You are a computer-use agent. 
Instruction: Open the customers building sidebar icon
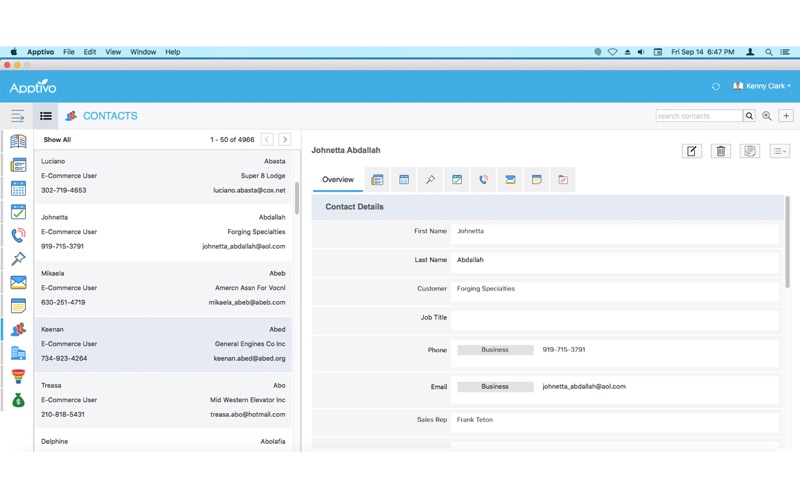pyautogui.click(x=18, y=353)
